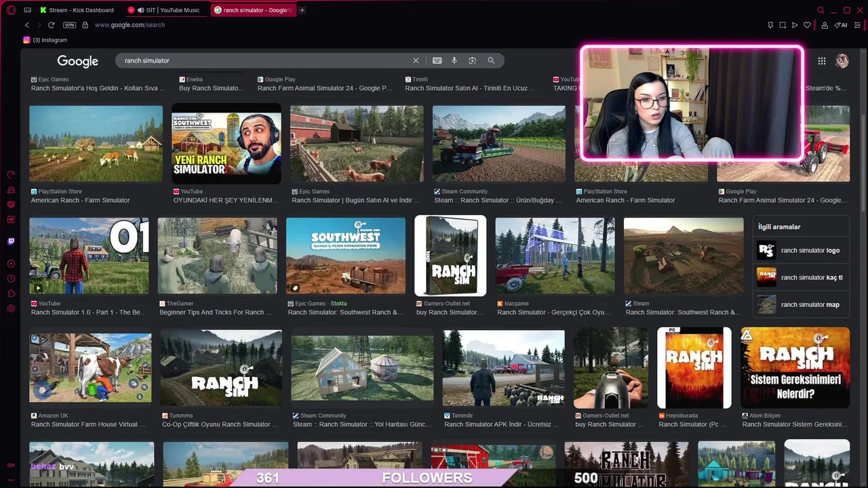Toggle the VPN badge in address bar
The width and height of the screenshot is (868, 488).
click(69, 25)
